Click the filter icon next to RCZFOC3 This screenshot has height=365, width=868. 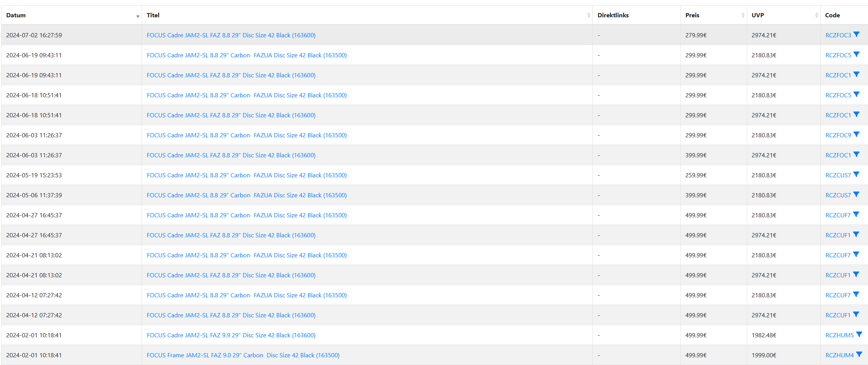[x=856, y=34]
